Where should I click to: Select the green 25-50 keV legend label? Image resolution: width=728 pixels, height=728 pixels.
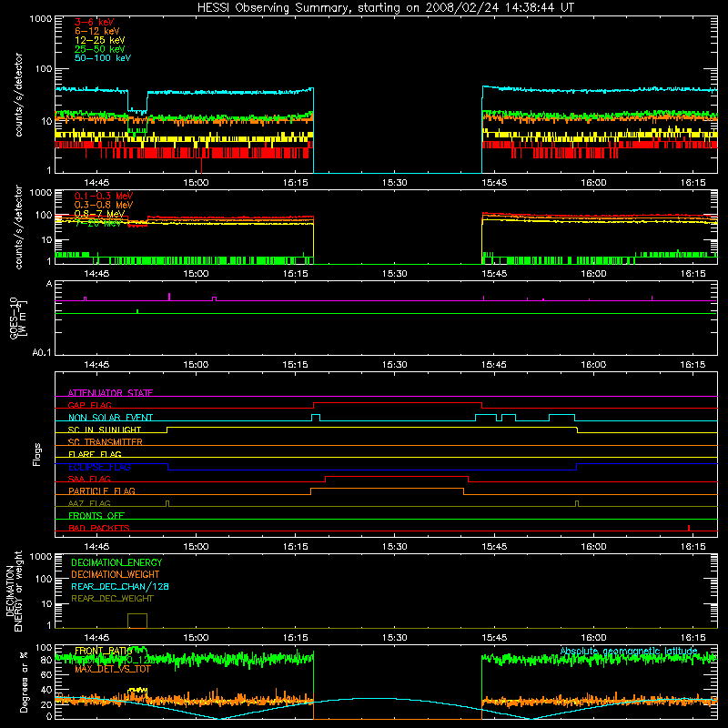(100, 49)
